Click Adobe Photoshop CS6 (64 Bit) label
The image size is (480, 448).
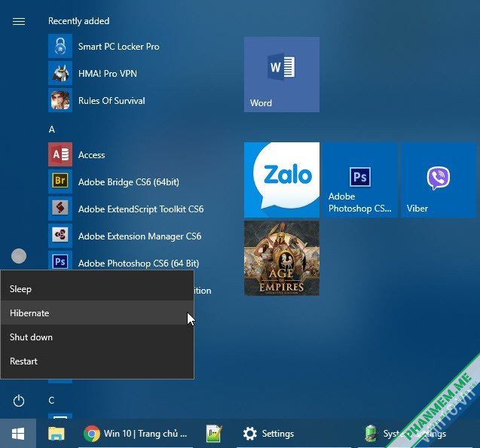coord(139,264)
